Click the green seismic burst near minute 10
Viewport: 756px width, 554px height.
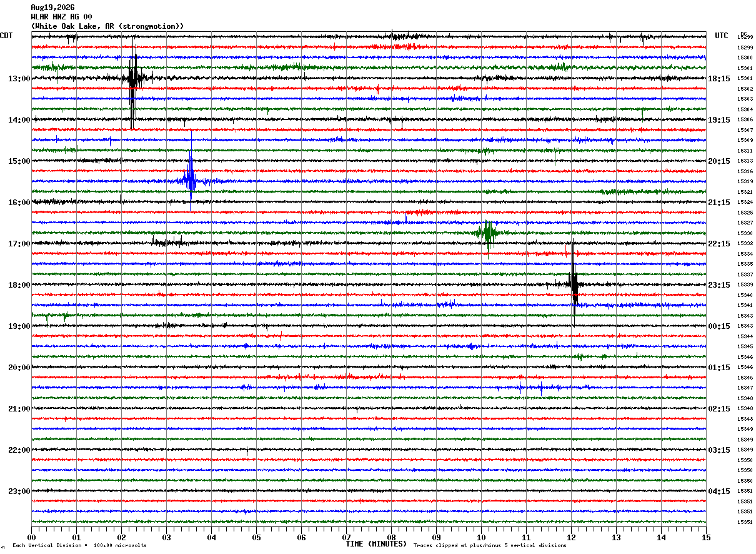click(487, 233)
